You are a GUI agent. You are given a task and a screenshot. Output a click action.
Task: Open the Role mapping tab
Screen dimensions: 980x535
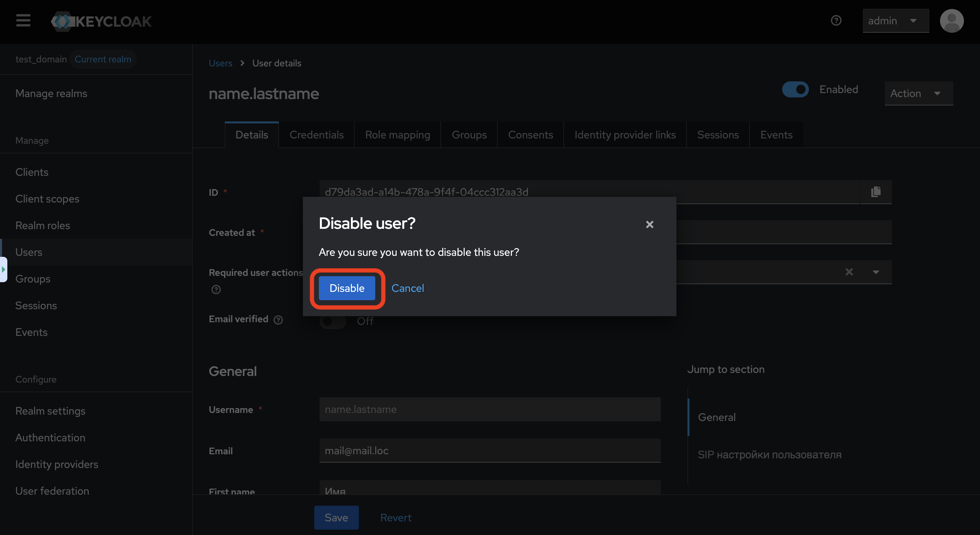(397, 135)
